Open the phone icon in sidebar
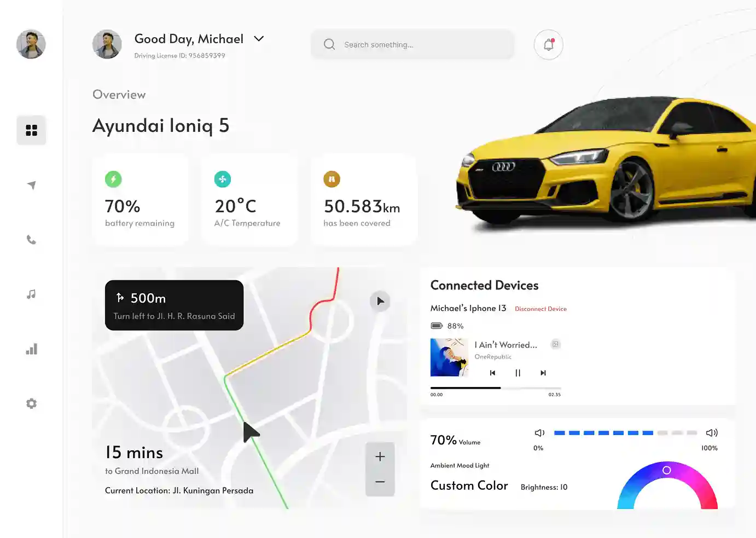The height and width of the screenshot is (538, 756). tap(31, 240)
